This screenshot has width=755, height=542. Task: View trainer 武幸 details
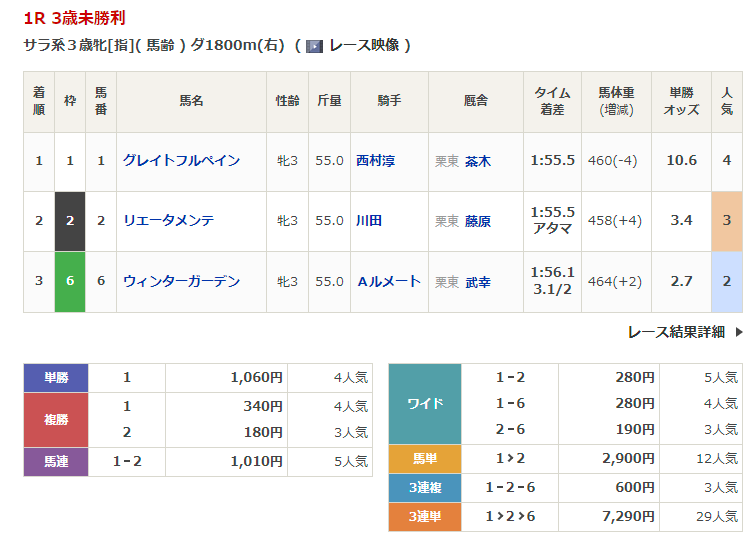[478, 282]
